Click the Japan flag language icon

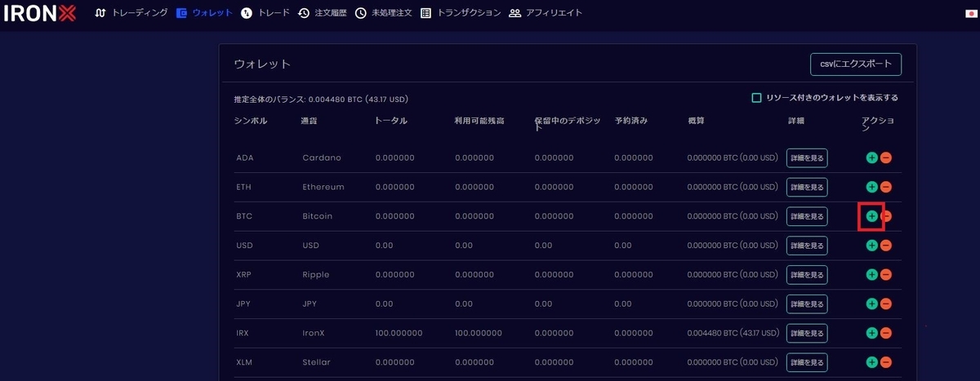(970, 14)
